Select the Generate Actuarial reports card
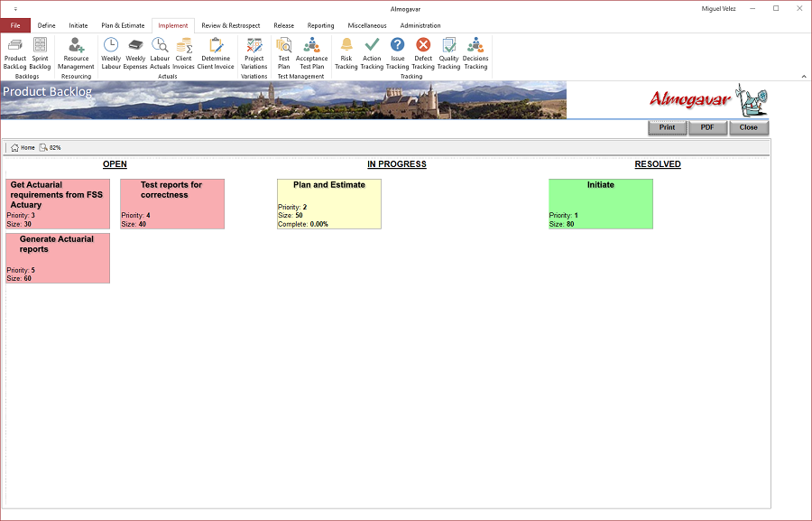 (x=58, y=258)
